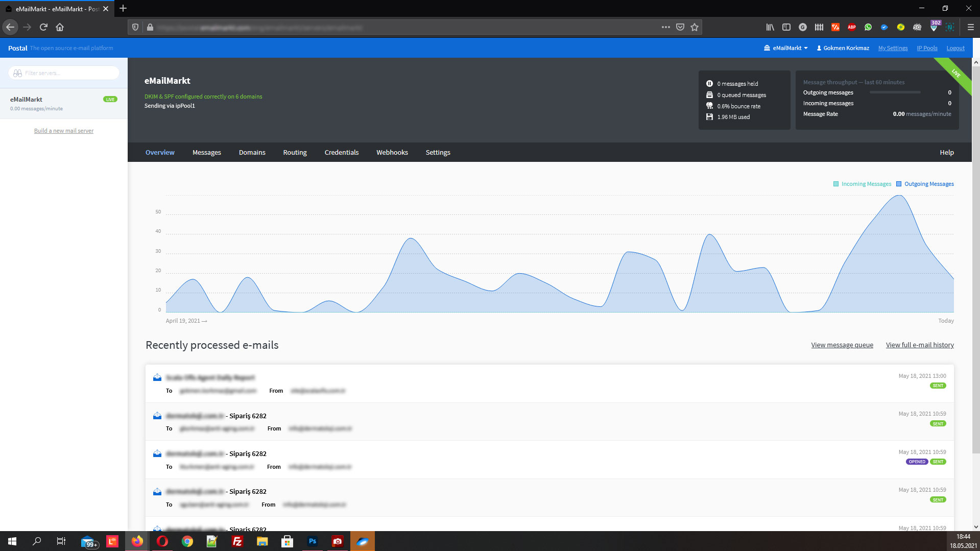Open the Firefox hamburger menu

pyautogui.click(x=970, y=27)
